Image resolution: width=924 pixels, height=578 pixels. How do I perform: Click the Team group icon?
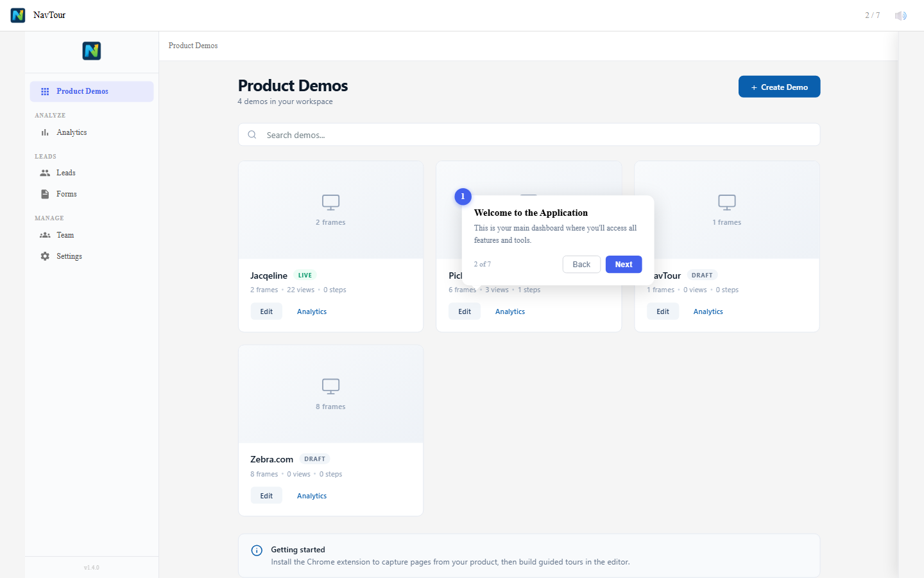pos(45,235)
